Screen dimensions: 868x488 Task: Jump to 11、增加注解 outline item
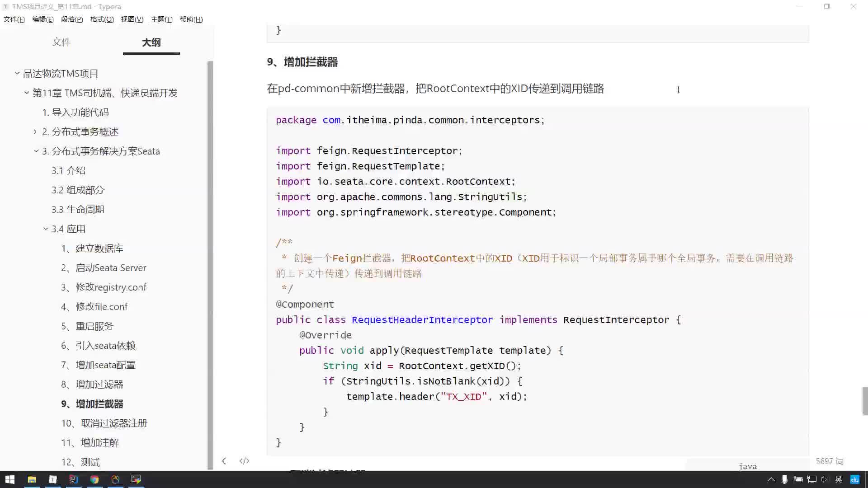point(90,442)
